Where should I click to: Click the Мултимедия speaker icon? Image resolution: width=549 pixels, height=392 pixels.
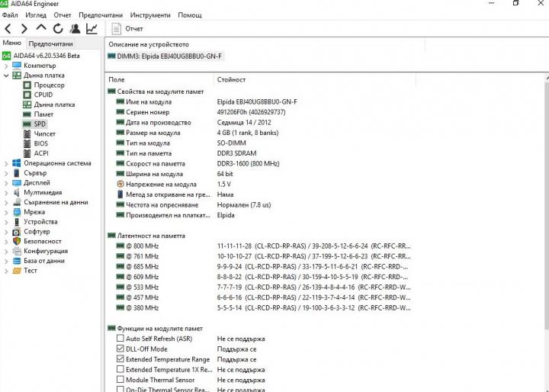(17, 192)
